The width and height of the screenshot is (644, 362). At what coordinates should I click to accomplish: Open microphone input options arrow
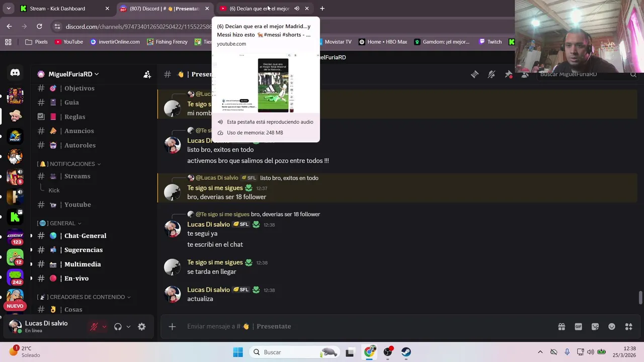[104, 327]
